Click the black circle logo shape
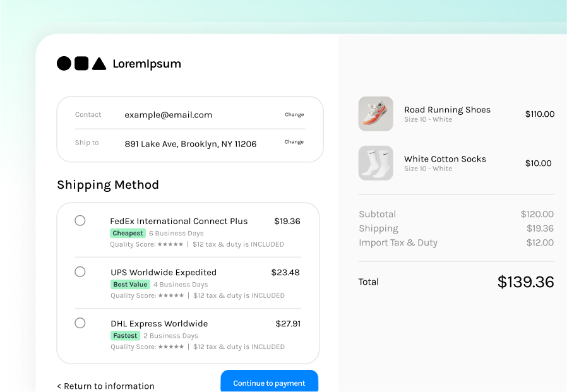The image size is (567, 392). (64, 63)
